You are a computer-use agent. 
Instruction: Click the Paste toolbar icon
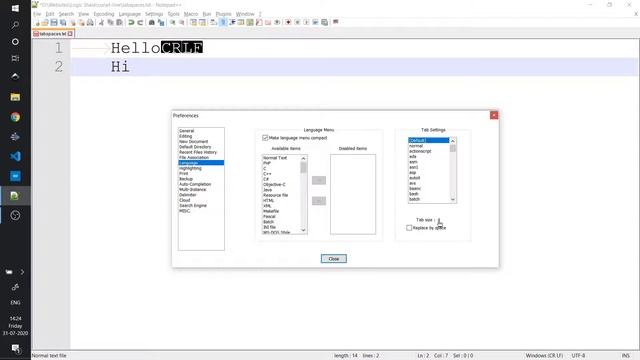119,22
